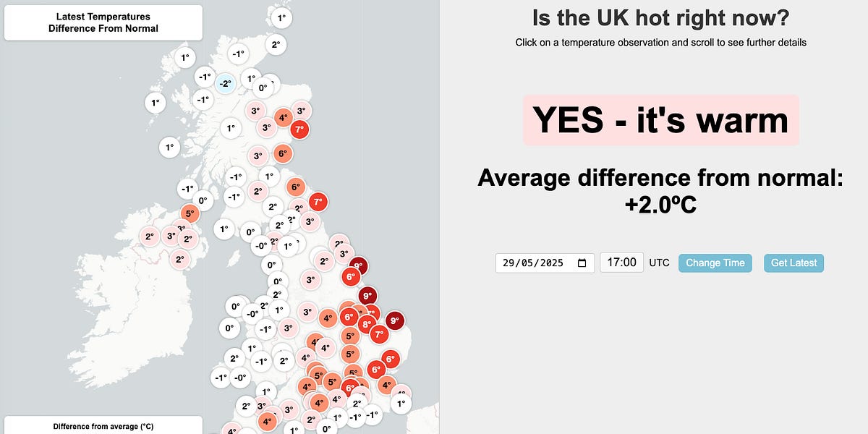Select a 4° observation in south Wales
This screenshot has width=868, height=434.
click(319, 402)
